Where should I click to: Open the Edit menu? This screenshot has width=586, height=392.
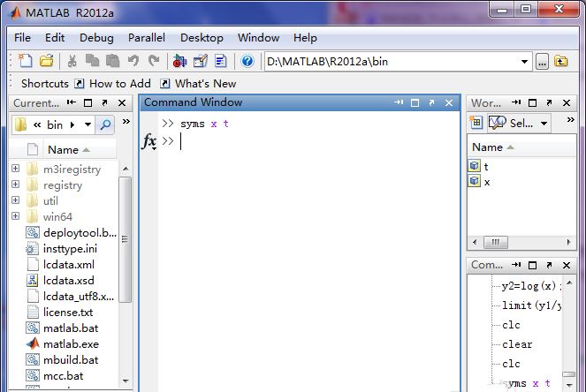pyautogui.click(x=55, y=38)
